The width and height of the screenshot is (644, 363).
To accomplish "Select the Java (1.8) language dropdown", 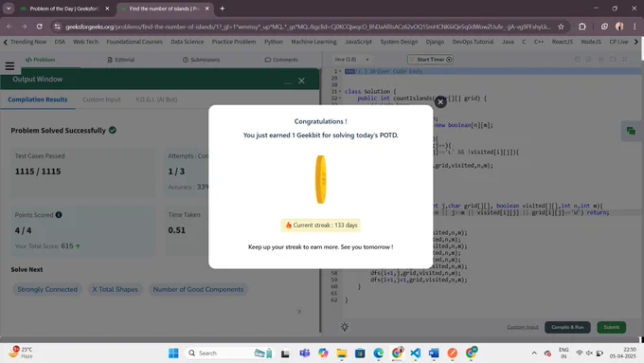I will 351,59.
